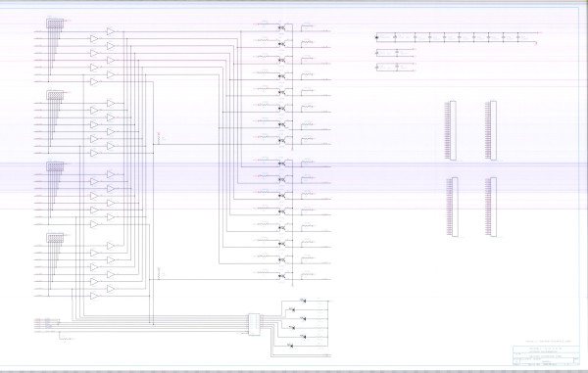Image resolution: width=588 pixels, height=373 pixels.
Task: Select the IC rectangle feeding the diodes
Action: pyautogui.click(x=254, y=324)
